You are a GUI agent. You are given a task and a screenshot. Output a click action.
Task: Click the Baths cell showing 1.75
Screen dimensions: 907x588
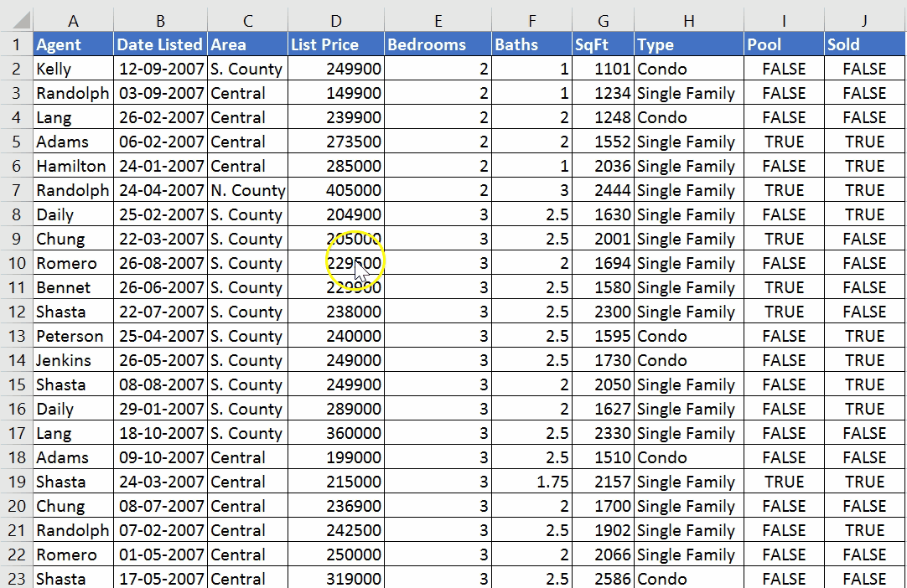click(531, 482)
